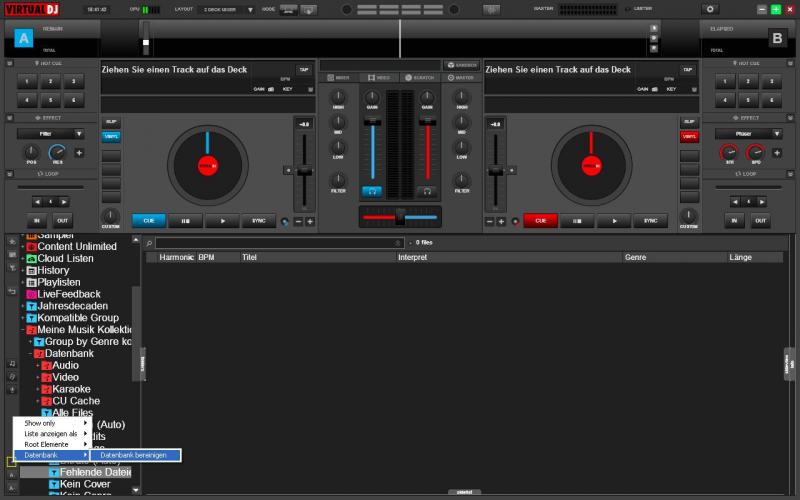The image size is (800, 500).
Task: Expand the Audio folder in Datenbank tree
Action: coord(38,366)
